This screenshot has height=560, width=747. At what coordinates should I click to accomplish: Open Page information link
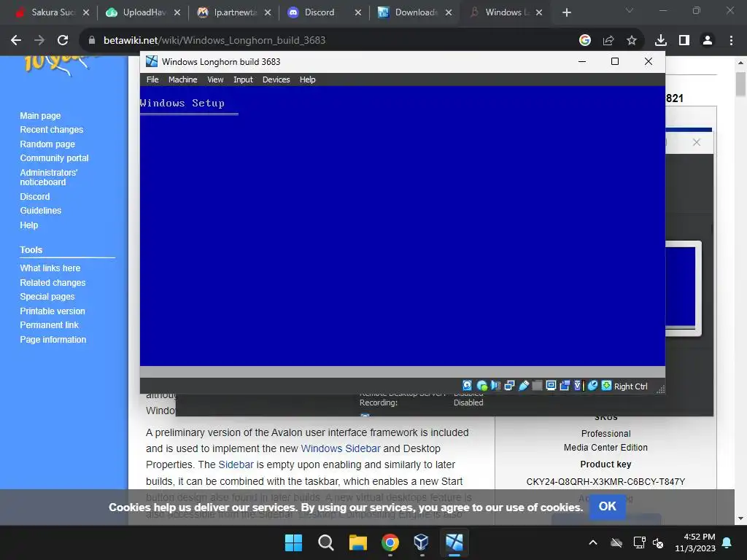point(53,340)
